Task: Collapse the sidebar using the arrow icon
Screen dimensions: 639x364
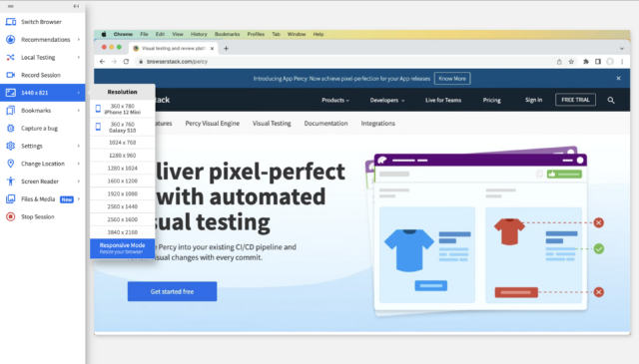Action: (x=76, y=6)
